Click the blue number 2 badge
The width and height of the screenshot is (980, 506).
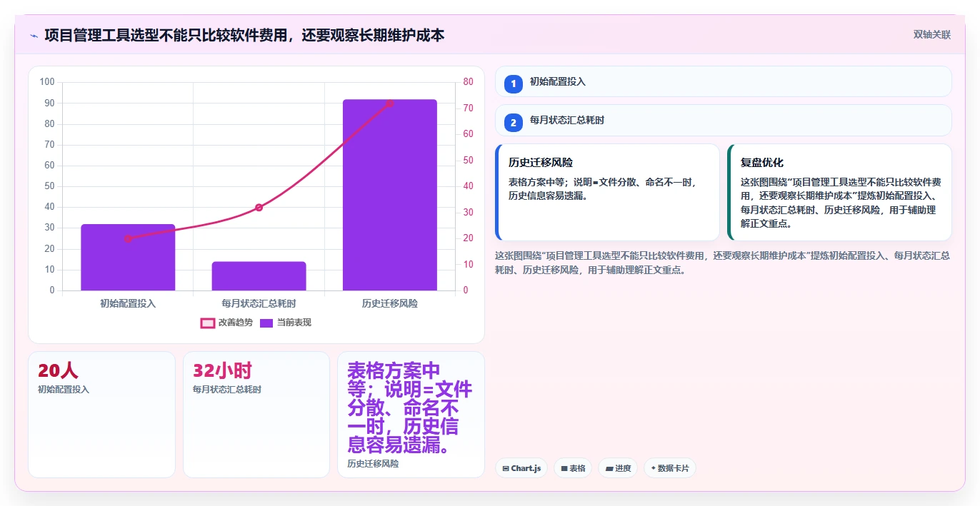513,123
